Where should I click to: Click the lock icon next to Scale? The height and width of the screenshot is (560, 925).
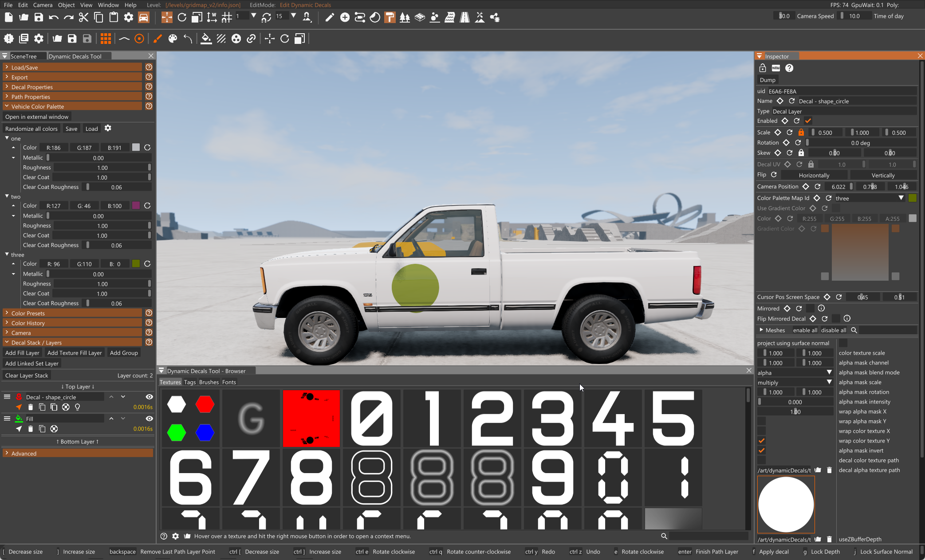tap(801, 132)
